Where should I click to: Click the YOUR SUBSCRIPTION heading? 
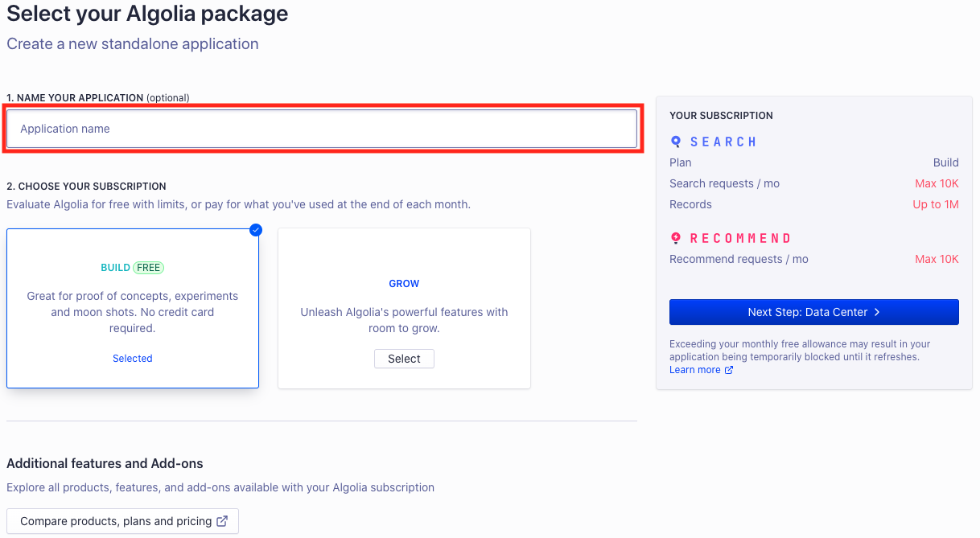(x=721, y=116)
